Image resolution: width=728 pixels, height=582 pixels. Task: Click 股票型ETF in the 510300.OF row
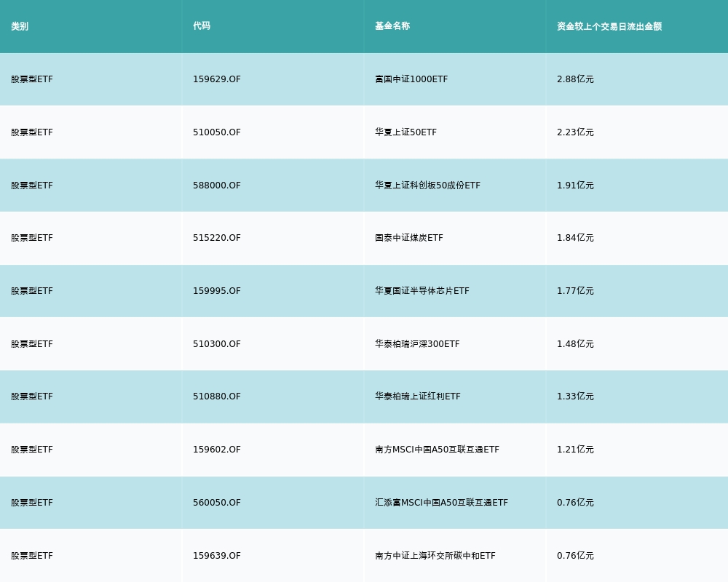click(x=32, y=344)
